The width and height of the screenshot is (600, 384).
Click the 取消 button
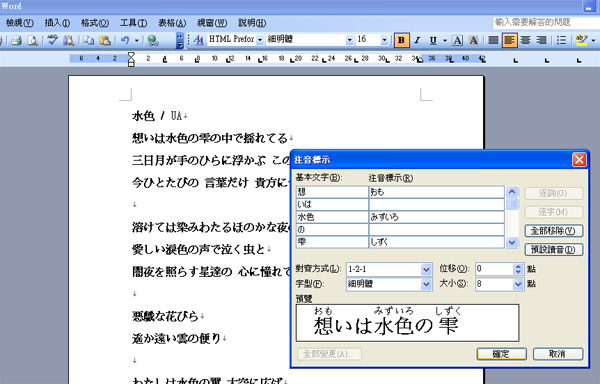point(558,354)
